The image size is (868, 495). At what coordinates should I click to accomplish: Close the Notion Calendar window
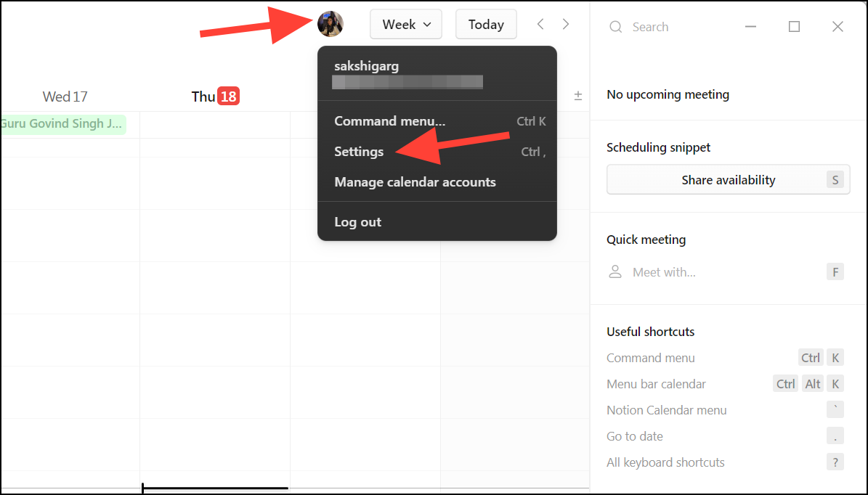[x=837, y=27]
